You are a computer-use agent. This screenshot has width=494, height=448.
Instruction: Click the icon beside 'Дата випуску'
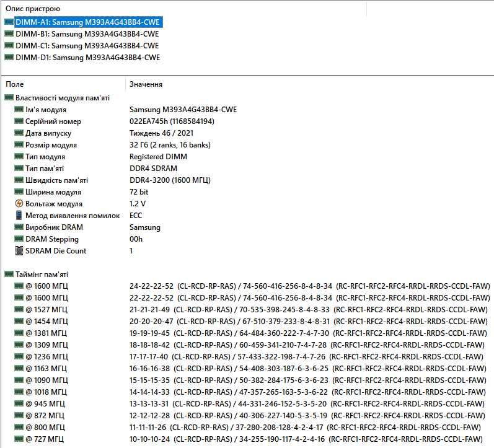19,133
